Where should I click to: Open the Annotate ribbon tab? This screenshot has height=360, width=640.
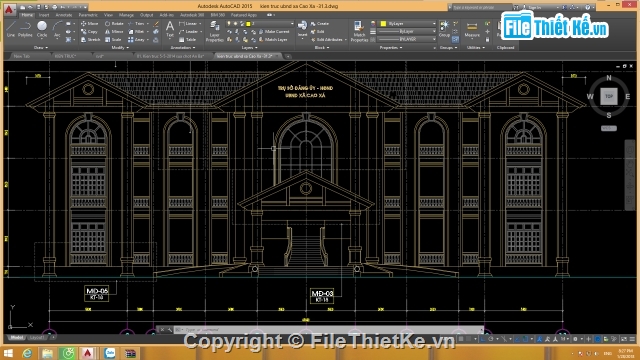tap(64, 15)
